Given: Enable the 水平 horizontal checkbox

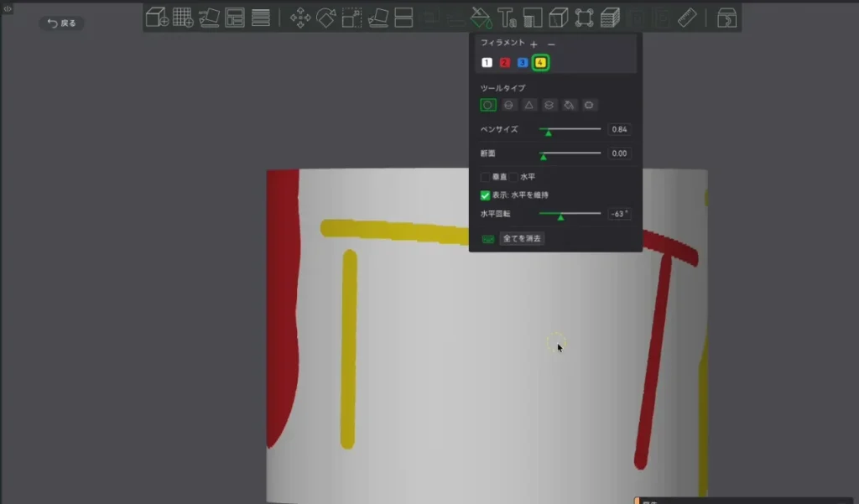Looking at the screenshot, I should (513, 177).
